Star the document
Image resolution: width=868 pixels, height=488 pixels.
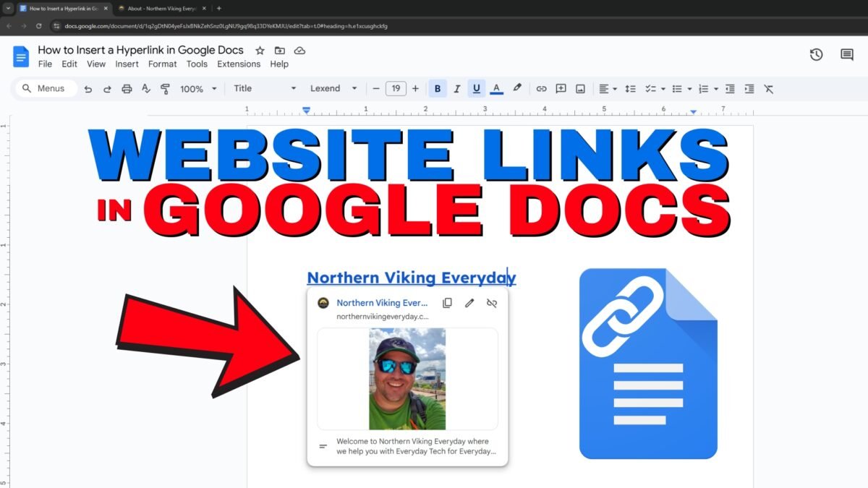[260, 51]
